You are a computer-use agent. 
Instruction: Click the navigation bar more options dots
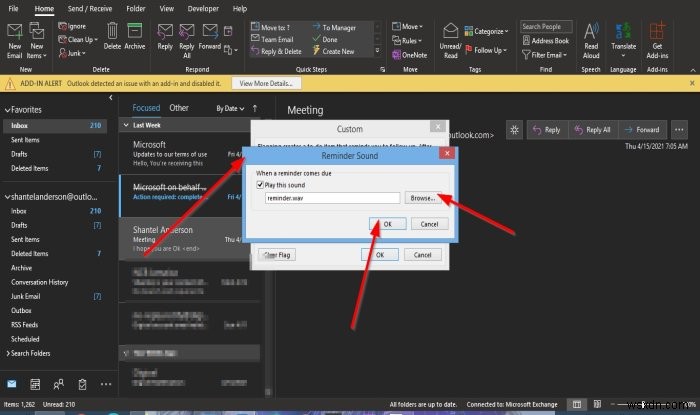106,384
